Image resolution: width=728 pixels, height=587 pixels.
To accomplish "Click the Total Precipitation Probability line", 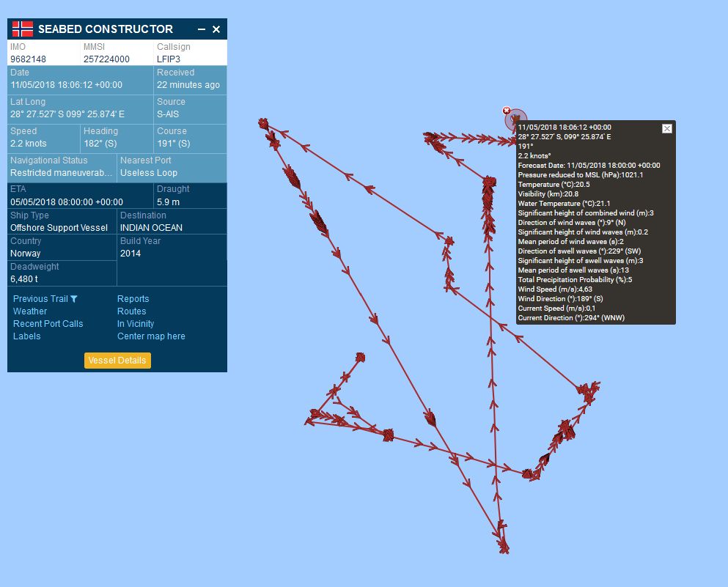I will tap(576, 280).
